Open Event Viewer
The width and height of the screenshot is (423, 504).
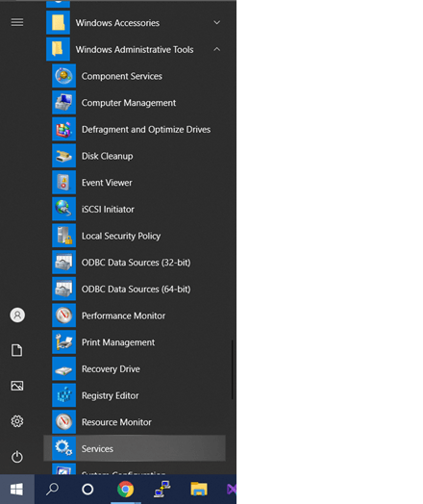tap(107, 183)
